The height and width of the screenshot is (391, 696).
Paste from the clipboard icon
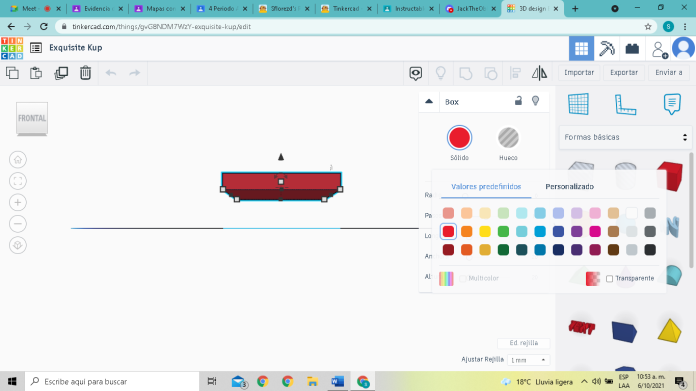(36, 73)
